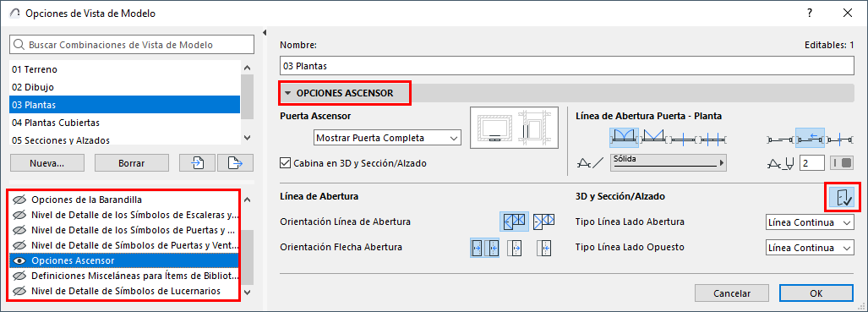Image resolution: width=868 pixels, height=312 pixels.
Task: Click pen icon beside pen number 2
Action: tap(782, 163)
